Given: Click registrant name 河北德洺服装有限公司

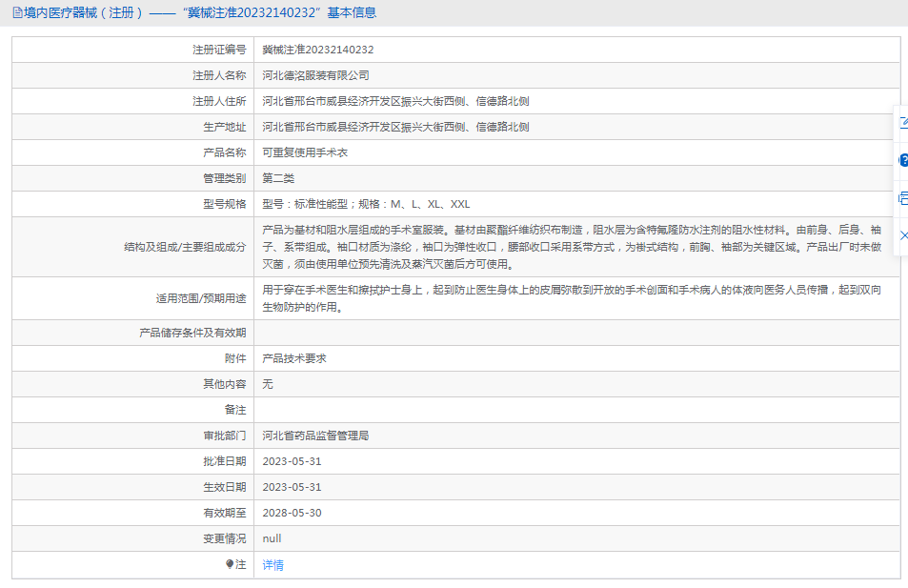Looking at the screenshot, I should [315, 75].
